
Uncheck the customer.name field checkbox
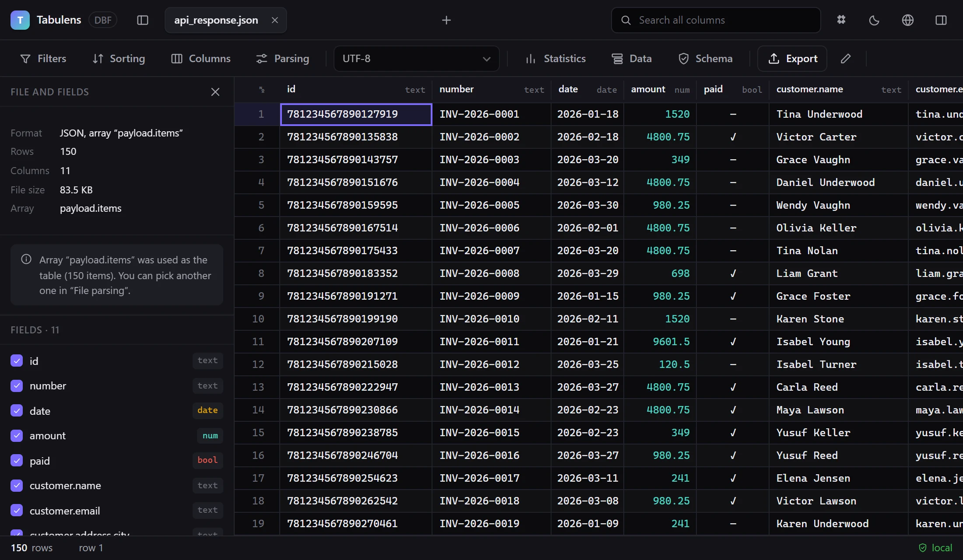coord(17,486)
